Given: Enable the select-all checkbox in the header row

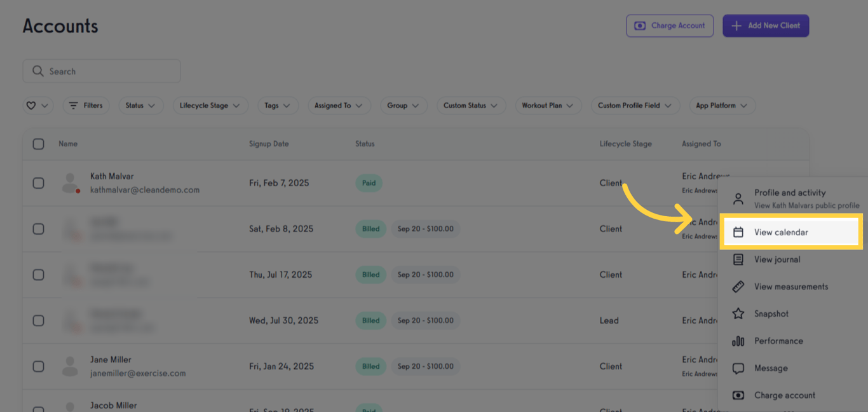Looking at the screenshot, I should click(x=38, y=144).
